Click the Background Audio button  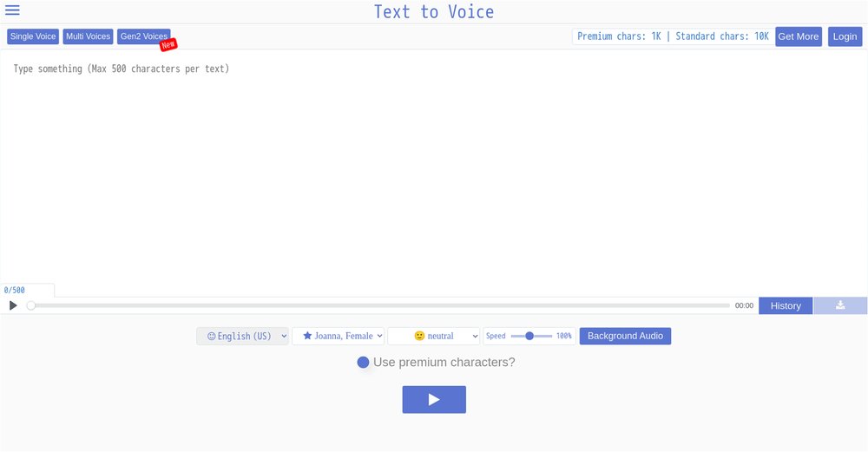pos(625,336)
